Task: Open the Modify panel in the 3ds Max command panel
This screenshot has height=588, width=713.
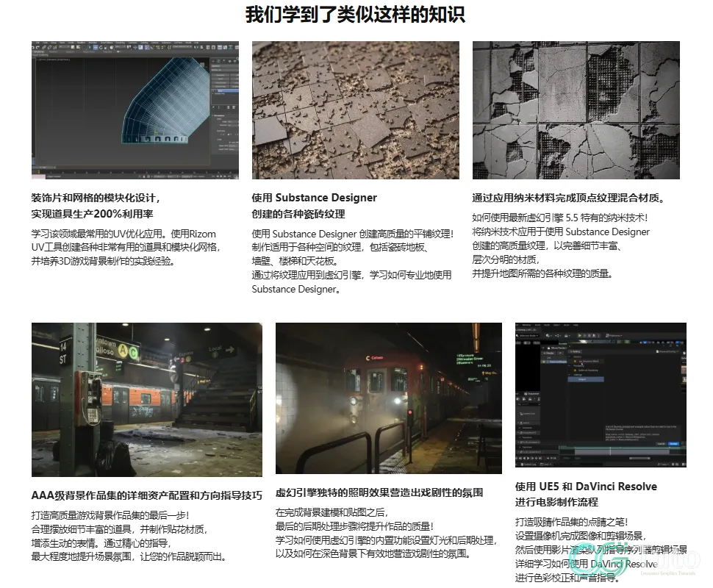Action: pos(219,61)
